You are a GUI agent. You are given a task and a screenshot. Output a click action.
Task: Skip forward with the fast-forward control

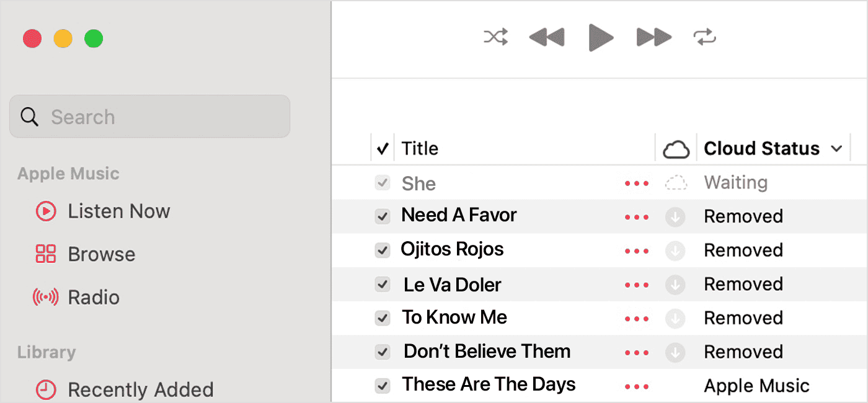point(653,37)
